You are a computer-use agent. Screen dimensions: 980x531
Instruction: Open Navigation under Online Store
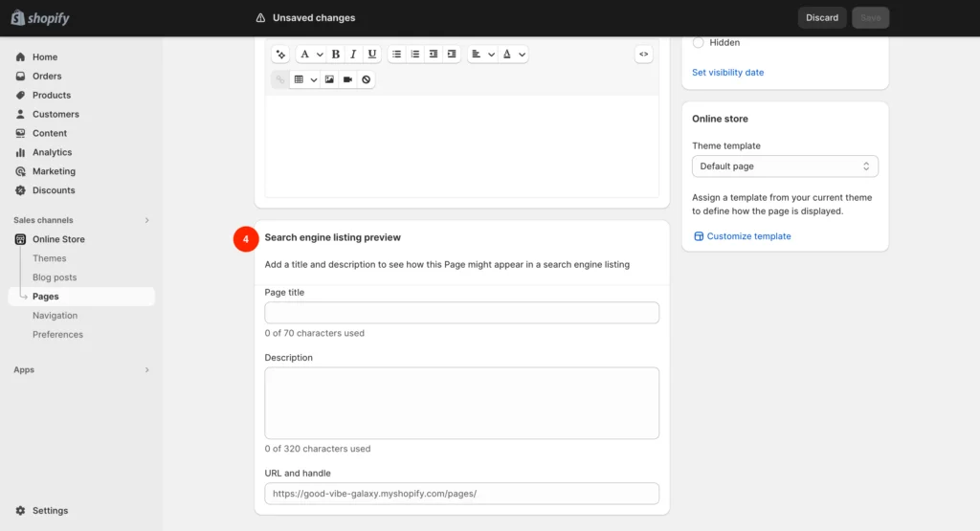pos(55,316)
